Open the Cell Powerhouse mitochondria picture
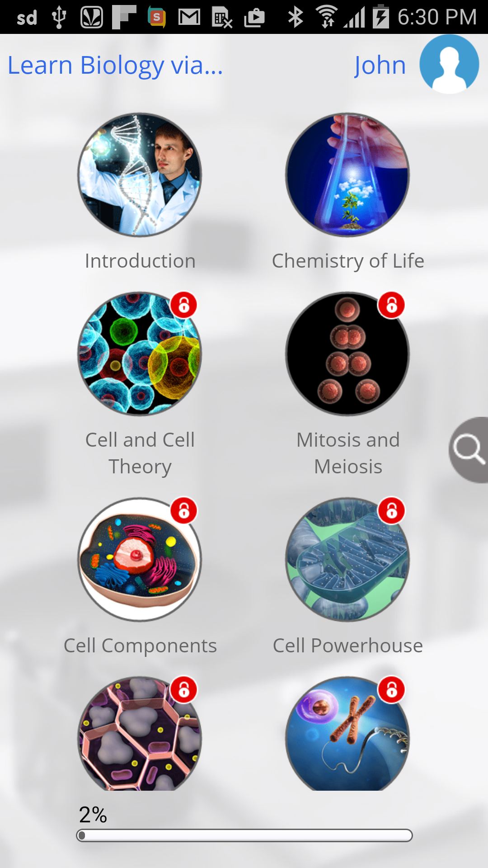 [347, 560]
